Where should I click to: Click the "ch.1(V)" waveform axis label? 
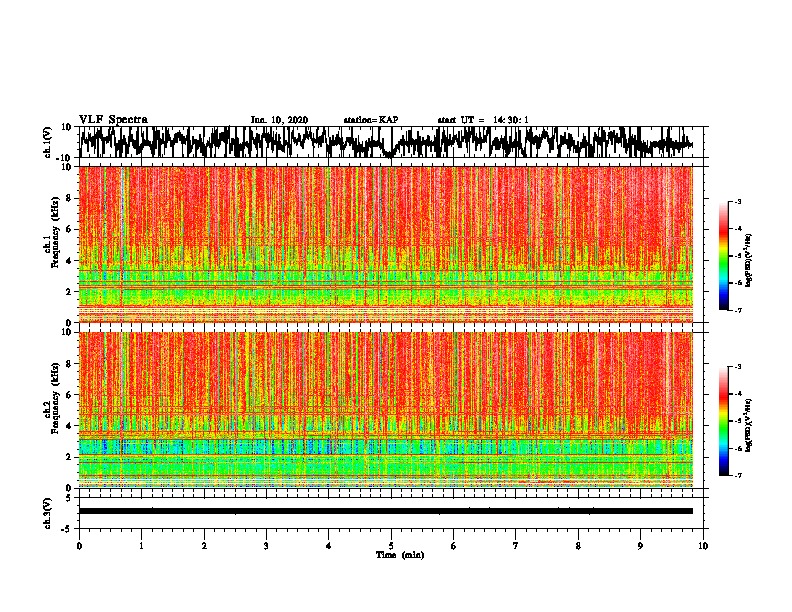(x=48, y=142)
